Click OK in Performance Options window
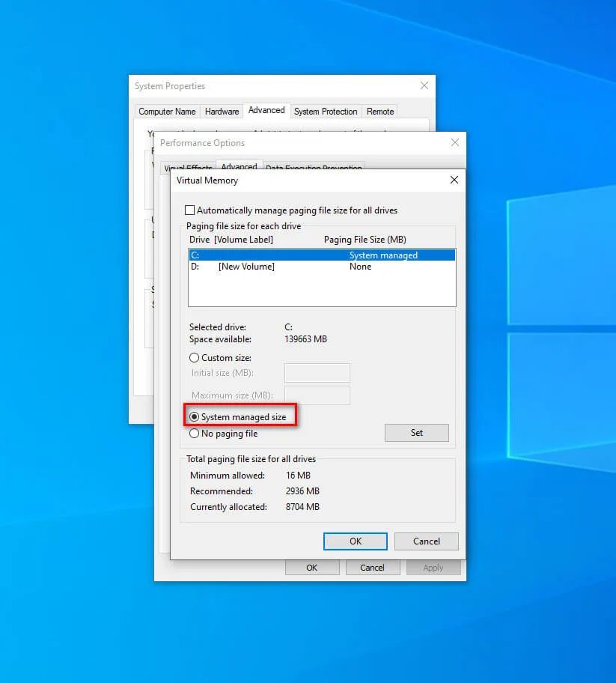The width and height of the screenshot is (616, 683). pyautogui.click(x=311, y=568)
